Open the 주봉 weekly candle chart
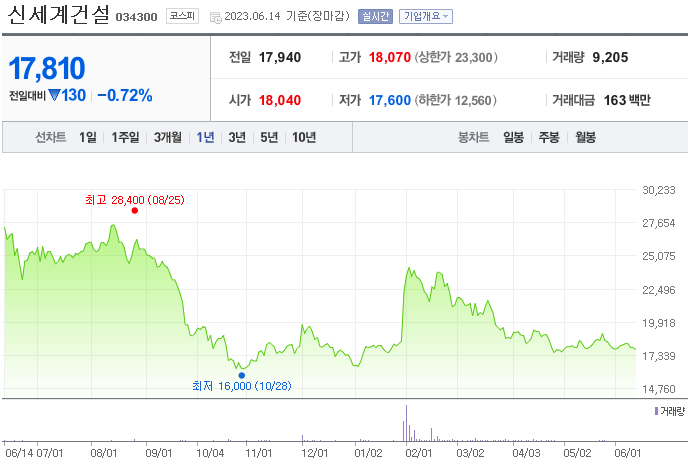688x466 pixels. click(549, 137)
